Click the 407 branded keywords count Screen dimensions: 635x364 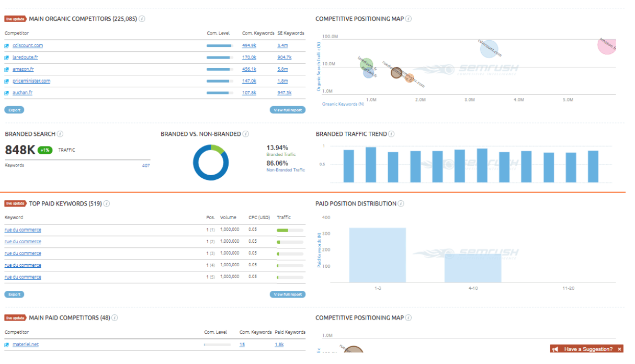(x=146, y=165)
